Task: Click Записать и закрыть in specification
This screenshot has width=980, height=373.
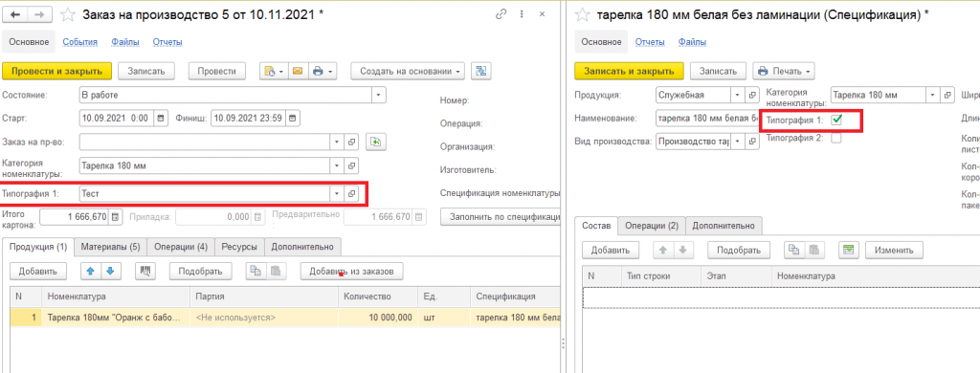Action: point(630,71)
